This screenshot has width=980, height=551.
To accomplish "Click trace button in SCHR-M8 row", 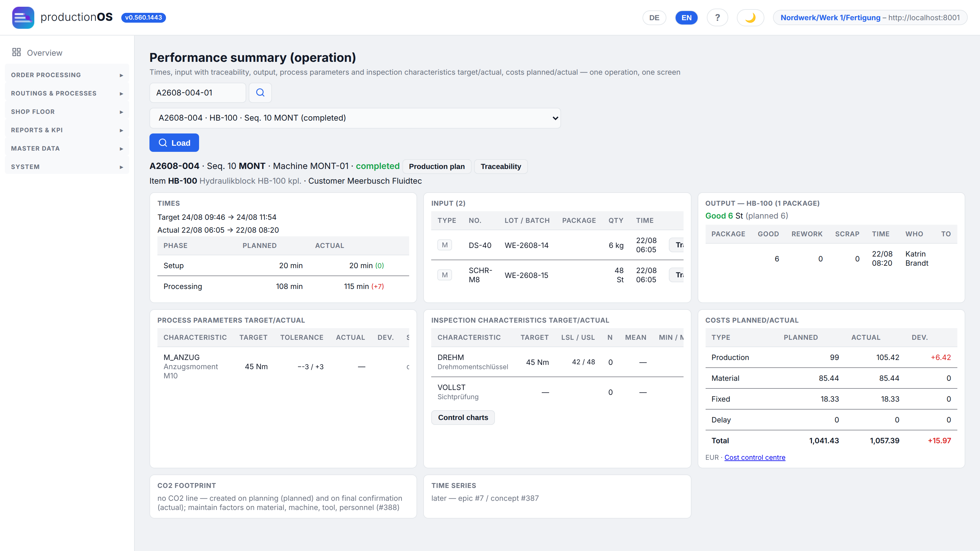I will [x=677, y=275].
